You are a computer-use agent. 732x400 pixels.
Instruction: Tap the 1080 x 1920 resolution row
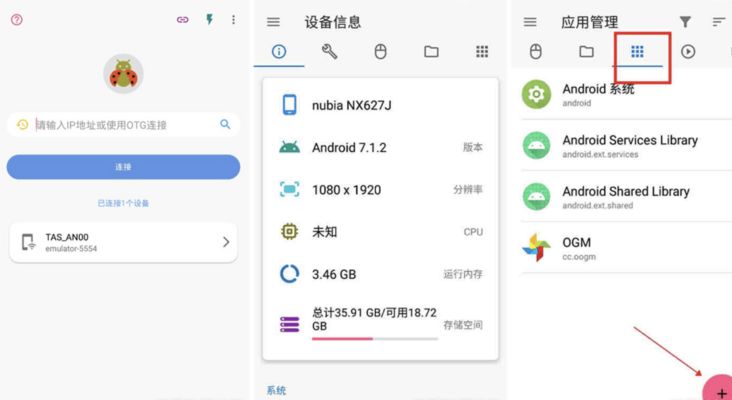pos(380,189)
